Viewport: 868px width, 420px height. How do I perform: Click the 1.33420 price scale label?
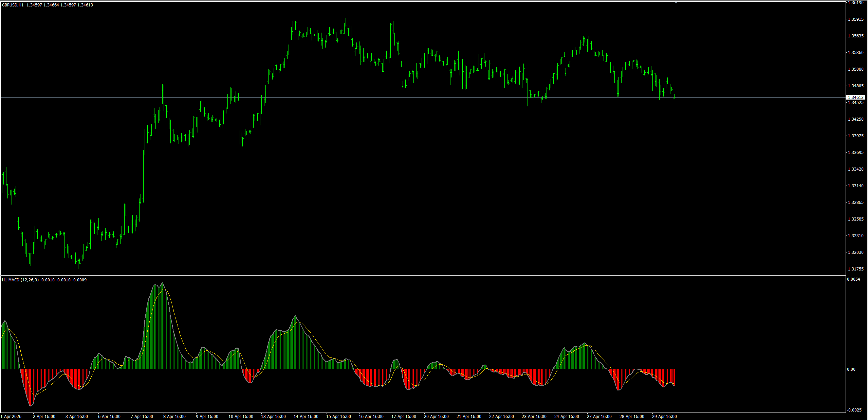(x=855, y=169)
